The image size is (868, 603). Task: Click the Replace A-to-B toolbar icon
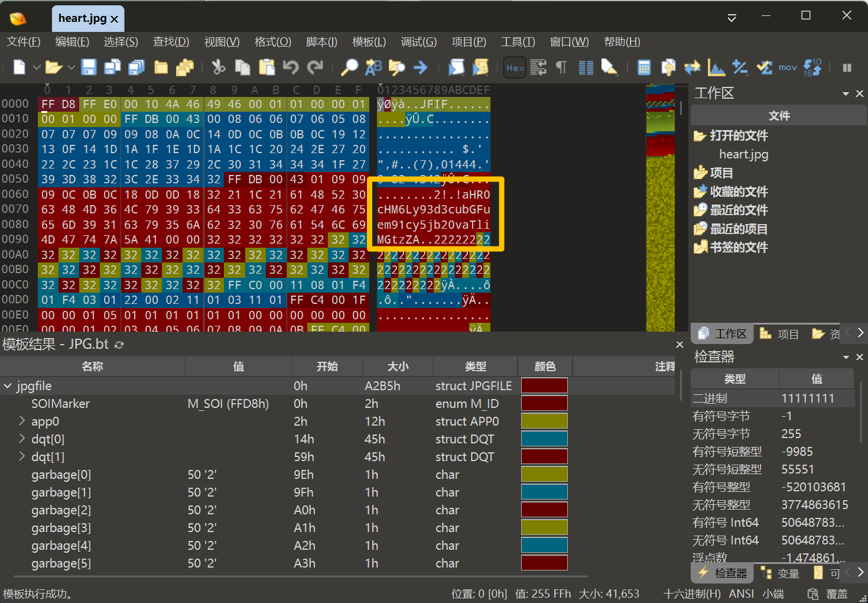point(373,67)
